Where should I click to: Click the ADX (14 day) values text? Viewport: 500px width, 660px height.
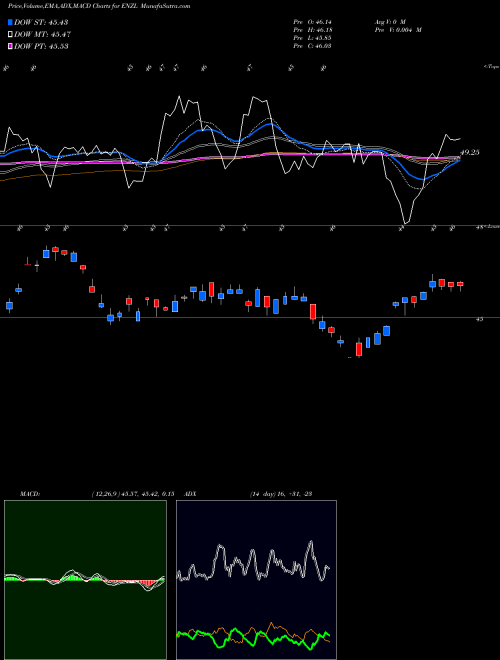pyautogui.click(x=281, y=494)
